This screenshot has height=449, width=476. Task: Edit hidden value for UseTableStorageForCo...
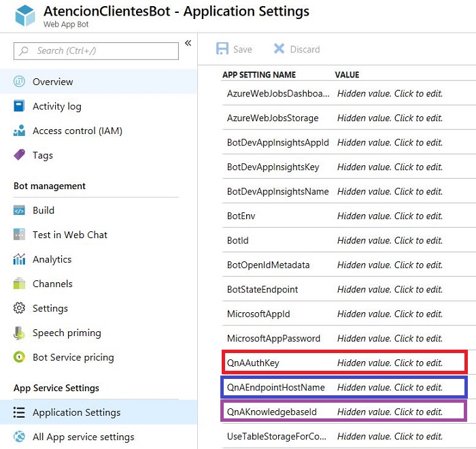[390, 436]
